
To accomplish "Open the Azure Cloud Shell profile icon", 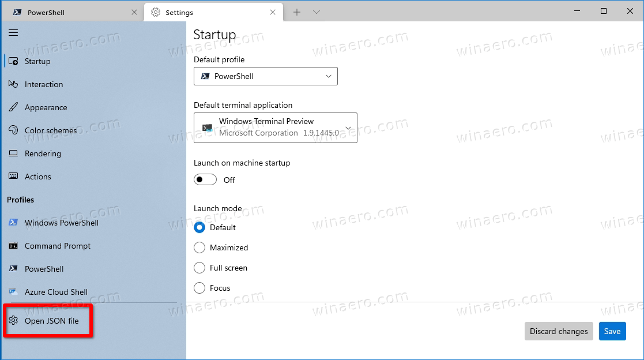I will pos(13,292).
